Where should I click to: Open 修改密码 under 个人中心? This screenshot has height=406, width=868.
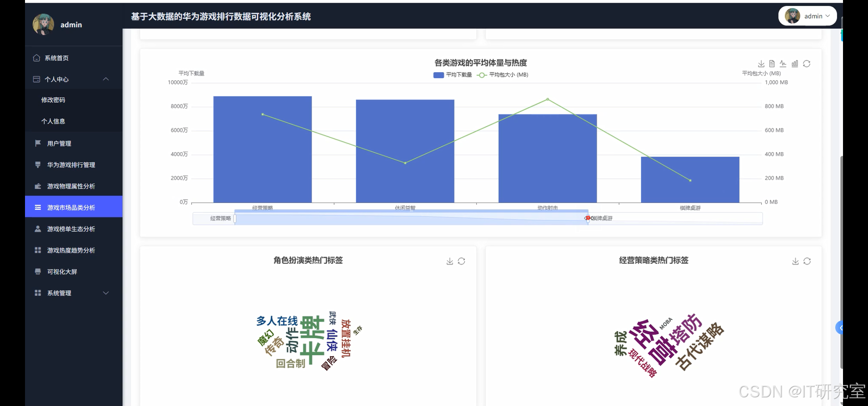point(74,100)
